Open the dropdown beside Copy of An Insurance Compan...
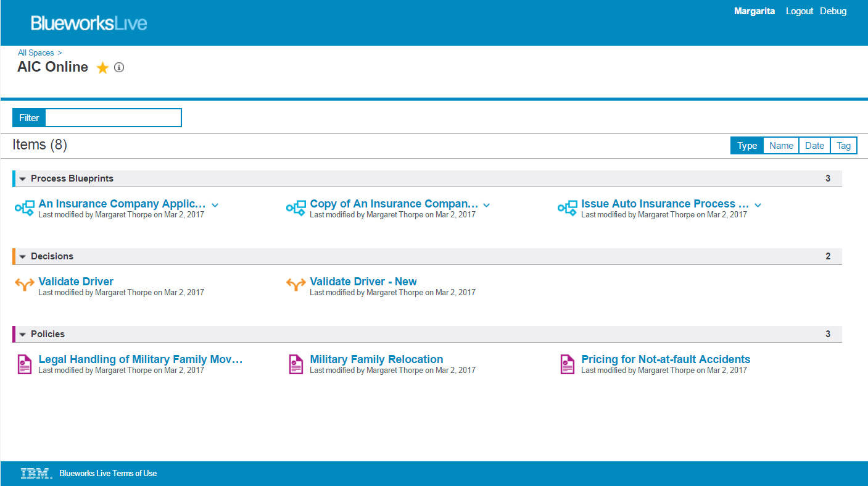Image resolution: width=868 pixels, height=486 pixels. click(x=486, y=204)
